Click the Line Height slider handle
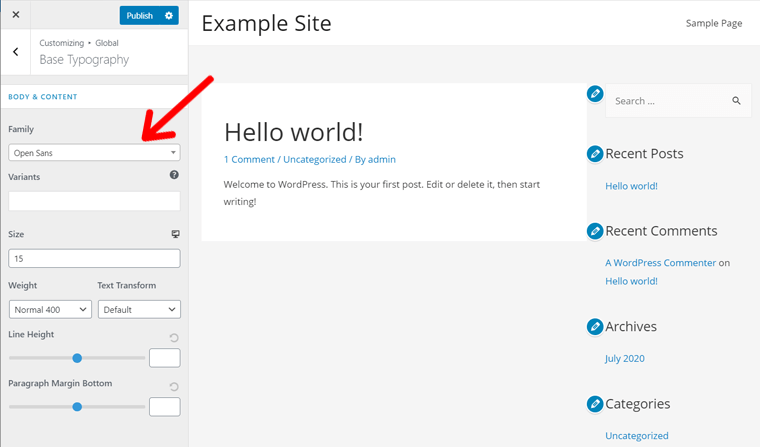 (77, 358)
